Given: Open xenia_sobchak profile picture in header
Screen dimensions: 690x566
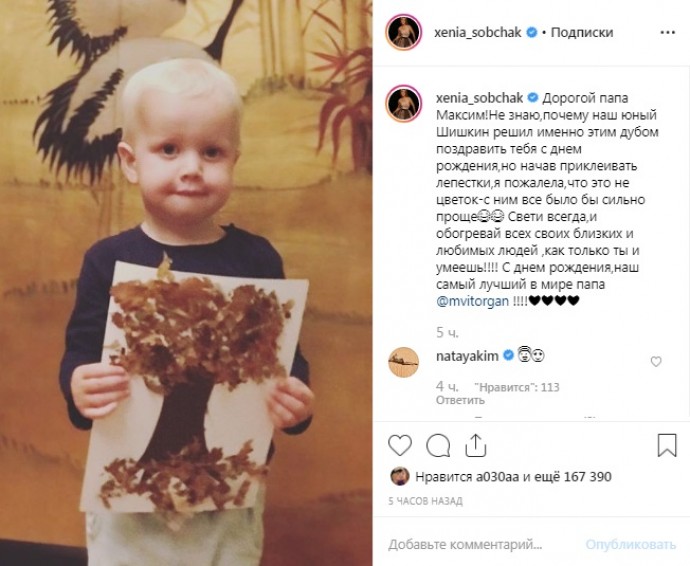Looking at the screenshot, I should 404,32.
